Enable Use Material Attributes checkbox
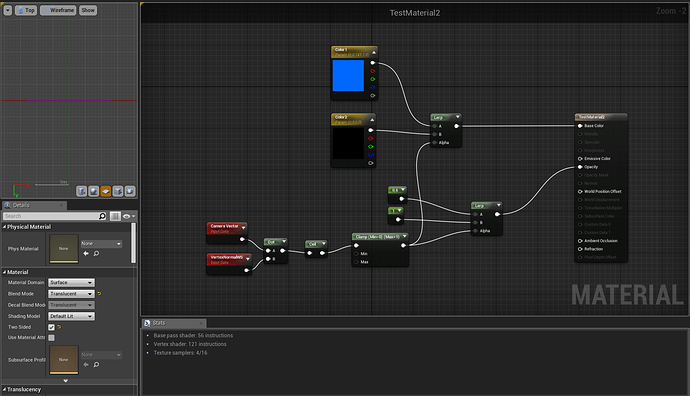This screenshot has height=396, width=690. click(51, 337)
